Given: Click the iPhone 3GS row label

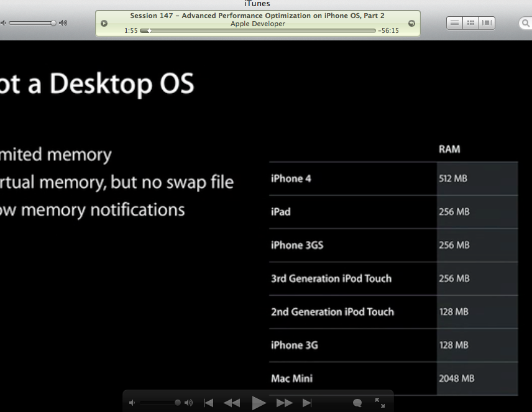Looking at the screenshot, I should pyautogui.click(x=297, y=245).
